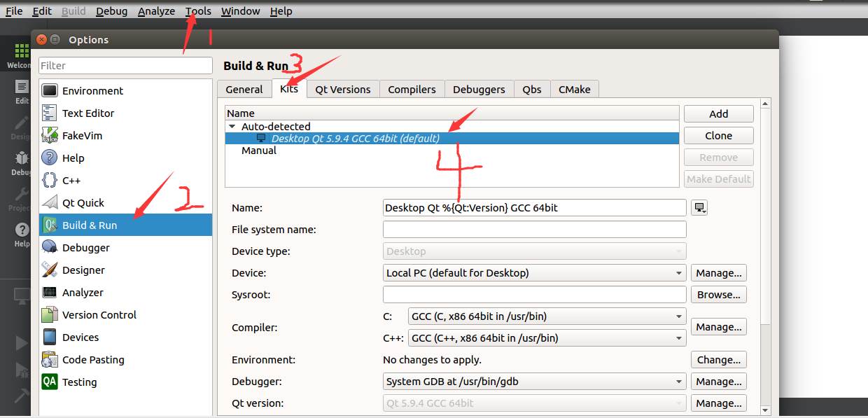868x418 pixels.
Task: Click Manage button for Debugger
Action: (719, 382)
